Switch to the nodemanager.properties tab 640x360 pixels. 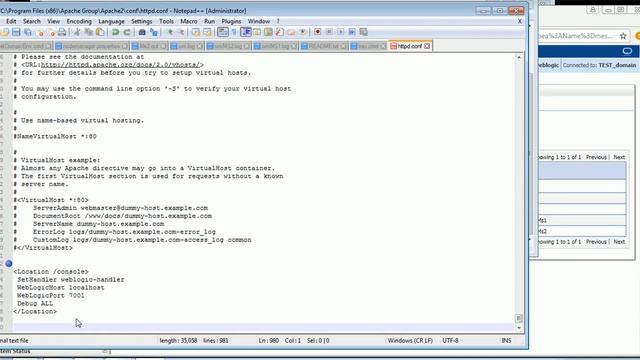pos(91,46)
